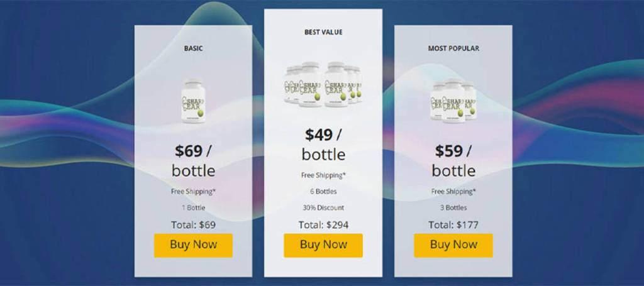Select the 6 Bottles quantity text

pyautogui.click(x=323, y=191)
